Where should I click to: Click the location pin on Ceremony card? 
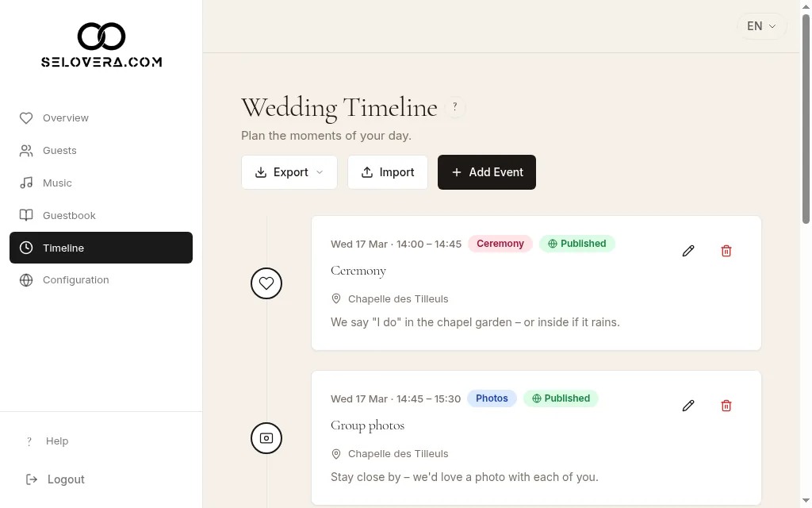click(x=336, y=299)
